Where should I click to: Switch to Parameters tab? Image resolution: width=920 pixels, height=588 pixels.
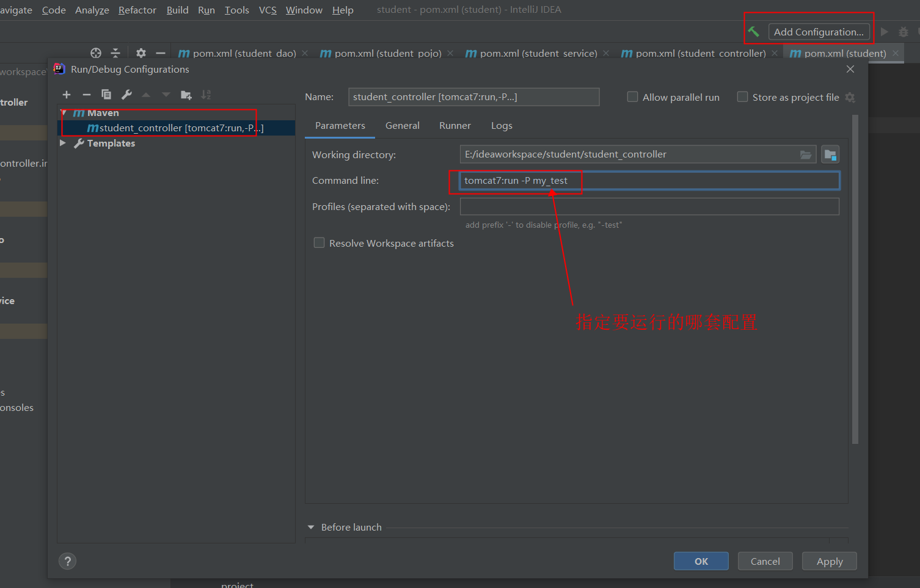340,126
